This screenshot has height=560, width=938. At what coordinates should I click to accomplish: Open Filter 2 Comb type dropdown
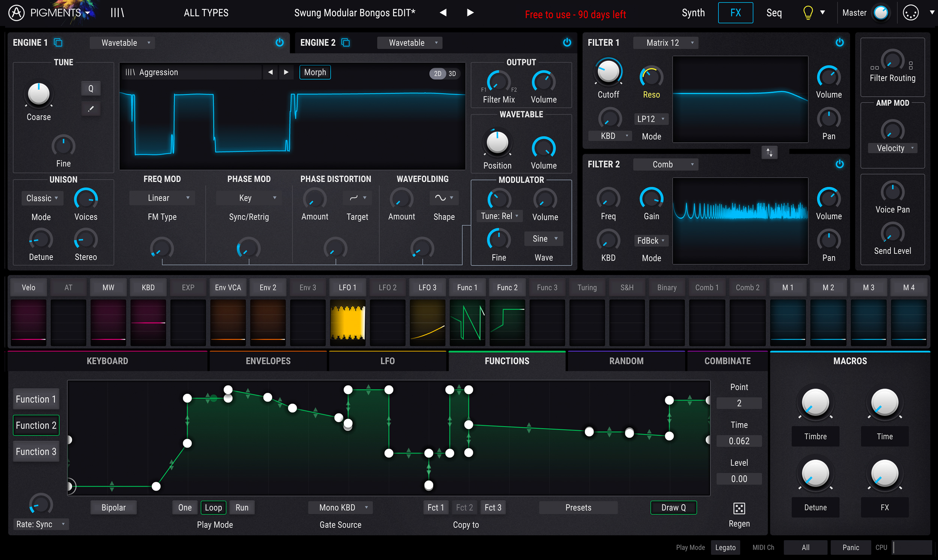click(x=665, y=164)
